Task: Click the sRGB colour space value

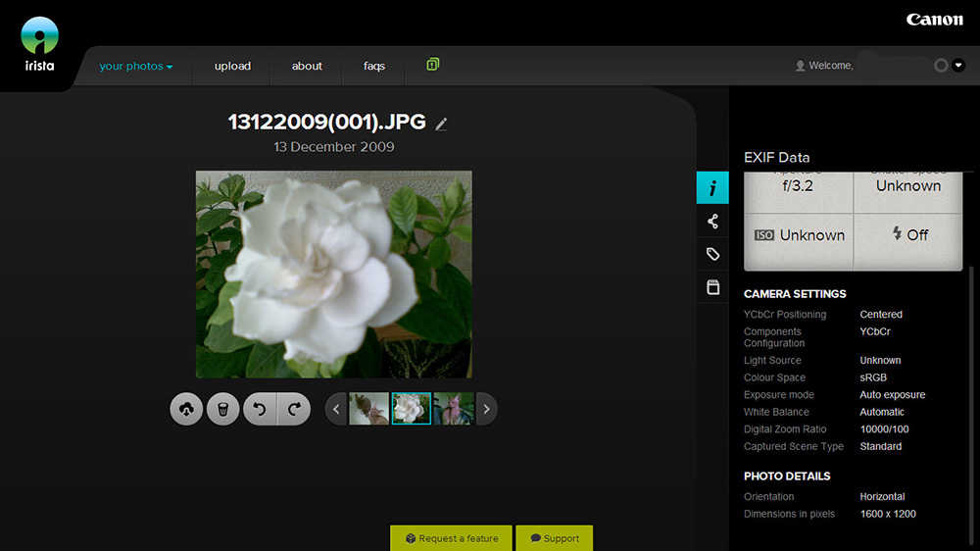Action: (873, 377)
